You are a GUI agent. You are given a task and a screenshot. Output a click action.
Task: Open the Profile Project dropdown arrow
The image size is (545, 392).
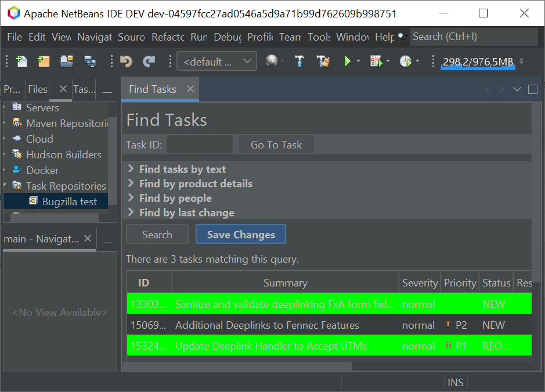(x=417, y=61)
